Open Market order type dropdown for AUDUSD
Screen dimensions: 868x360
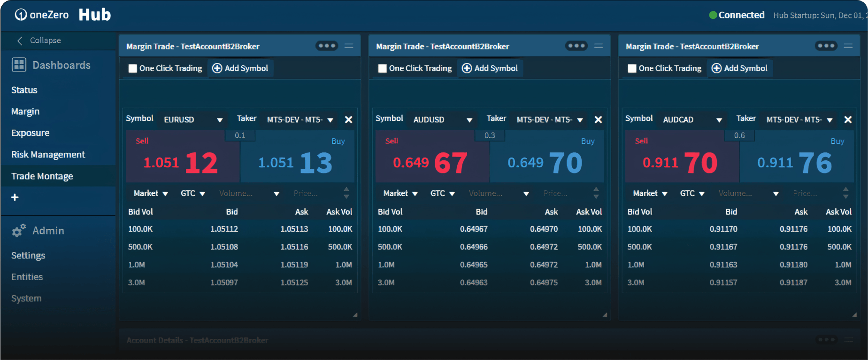tap(400, 194)
